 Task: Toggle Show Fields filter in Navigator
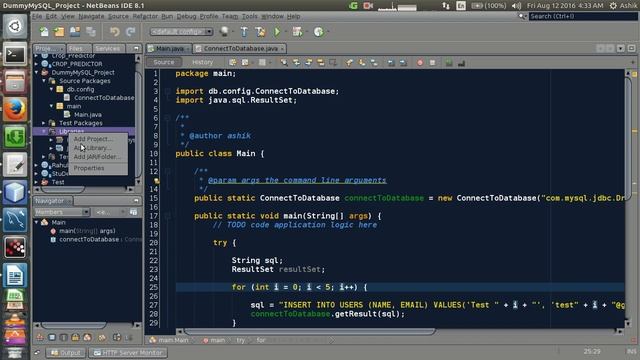(x=52, y=337)
